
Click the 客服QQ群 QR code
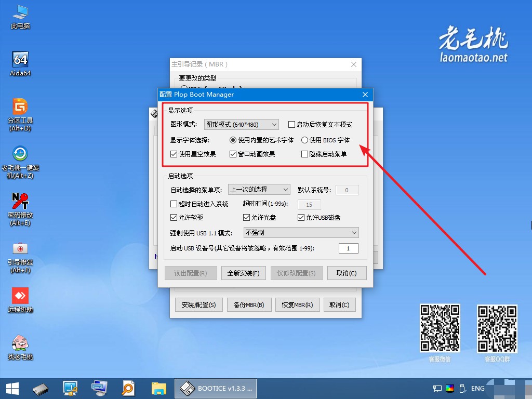[x=497, y=328]
